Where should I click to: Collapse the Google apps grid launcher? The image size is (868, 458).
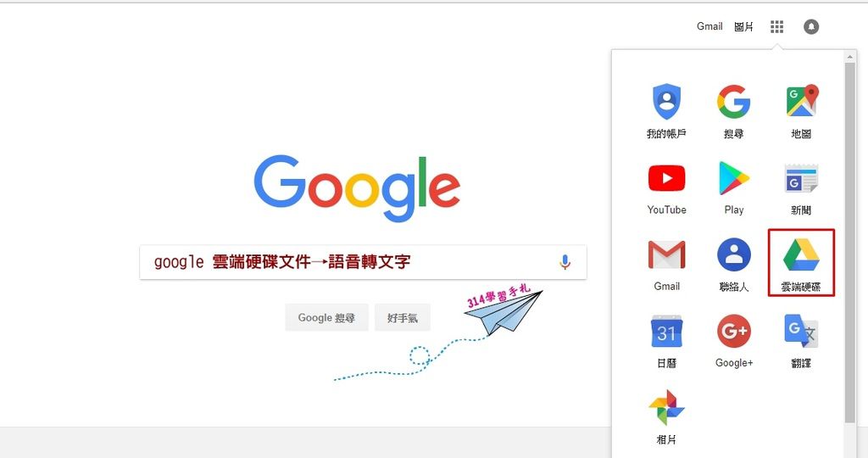click(776, 26)
